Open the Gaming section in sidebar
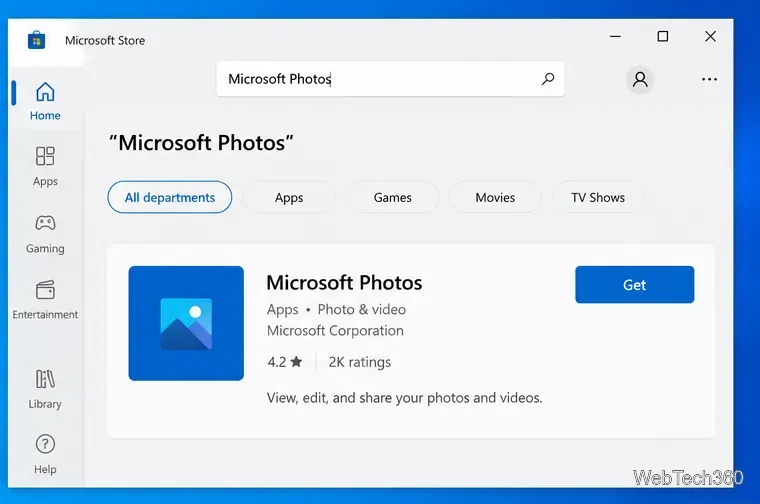 point(45,234)
